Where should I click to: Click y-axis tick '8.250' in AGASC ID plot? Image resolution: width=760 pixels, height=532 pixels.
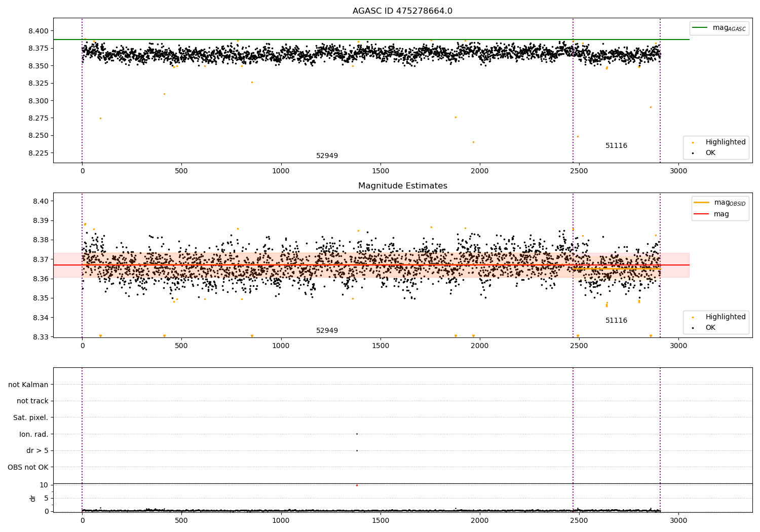(39, 136)
